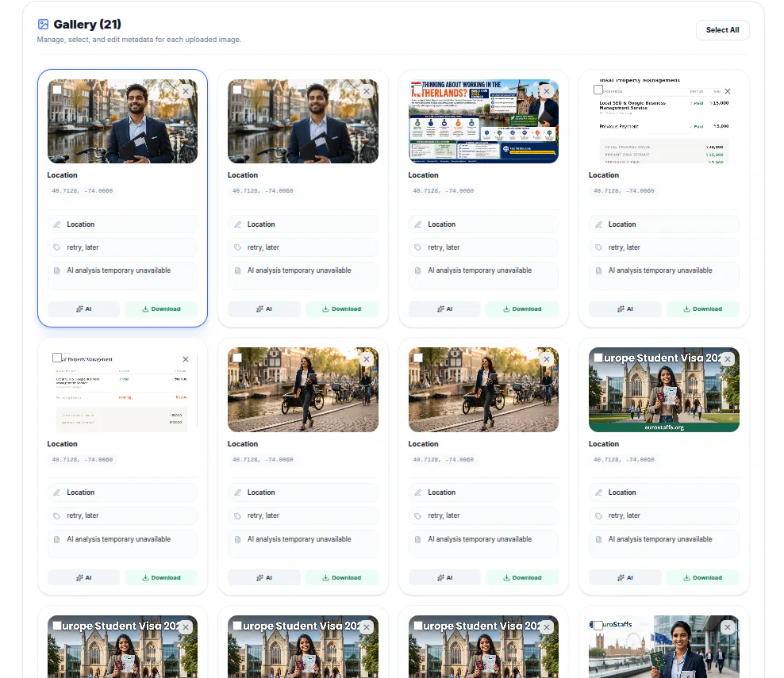Click document icon on Property Management invoice card
Image resolution: width=784 pixels, height=678 pixels.
(x=57, y=539)
